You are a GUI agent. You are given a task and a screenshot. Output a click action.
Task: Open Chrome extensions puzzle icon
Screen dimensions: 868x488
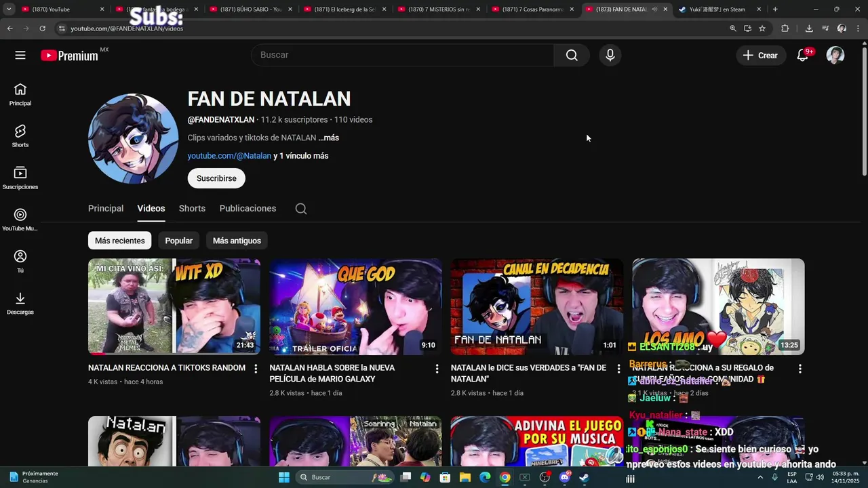785,28
